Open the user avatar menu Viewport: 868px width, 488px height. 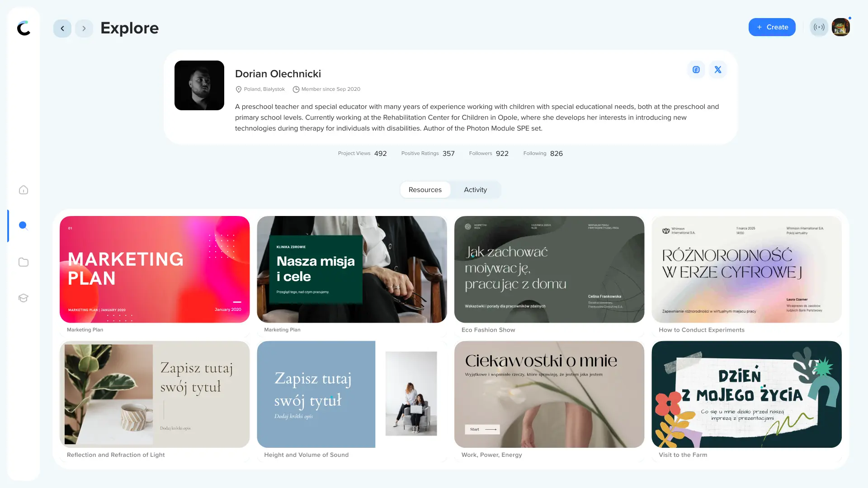(x=841, y=27)
